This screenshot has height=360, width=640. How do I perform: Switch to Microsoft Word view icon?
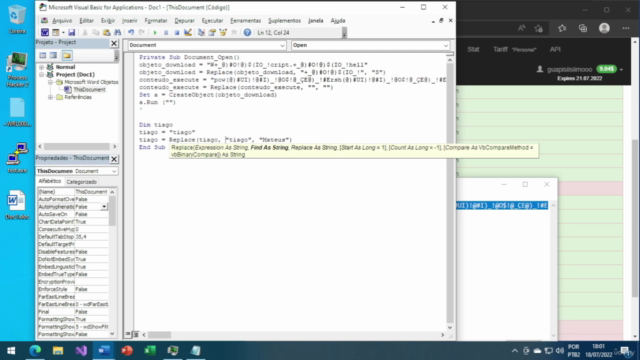(44, 33)
